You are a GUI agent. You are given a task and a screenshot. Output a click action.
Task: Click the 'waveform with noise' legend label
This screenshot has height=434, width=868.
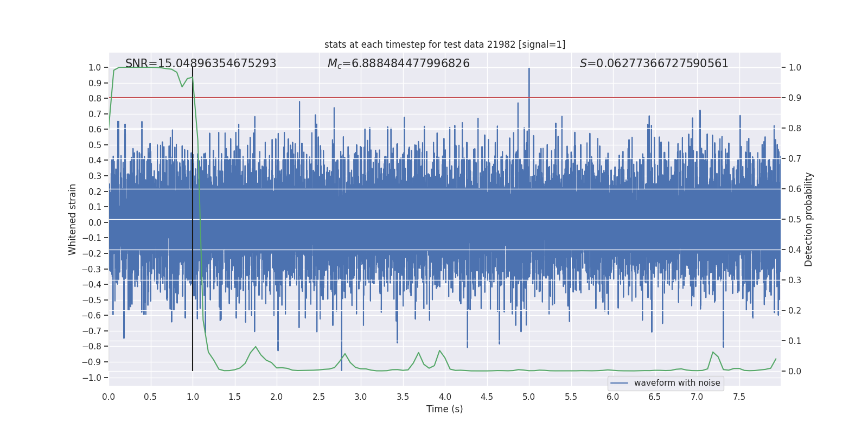[676, 383]
